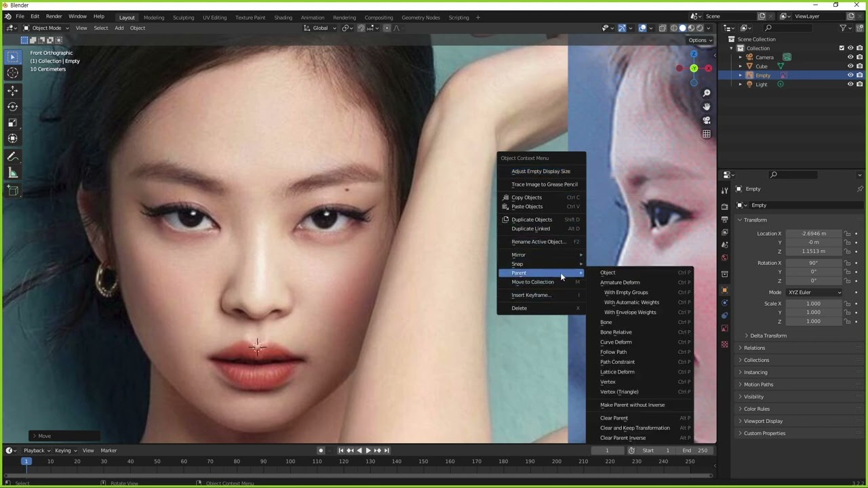
Task: Expand the Relations panel
Action: tap(754, 348)
